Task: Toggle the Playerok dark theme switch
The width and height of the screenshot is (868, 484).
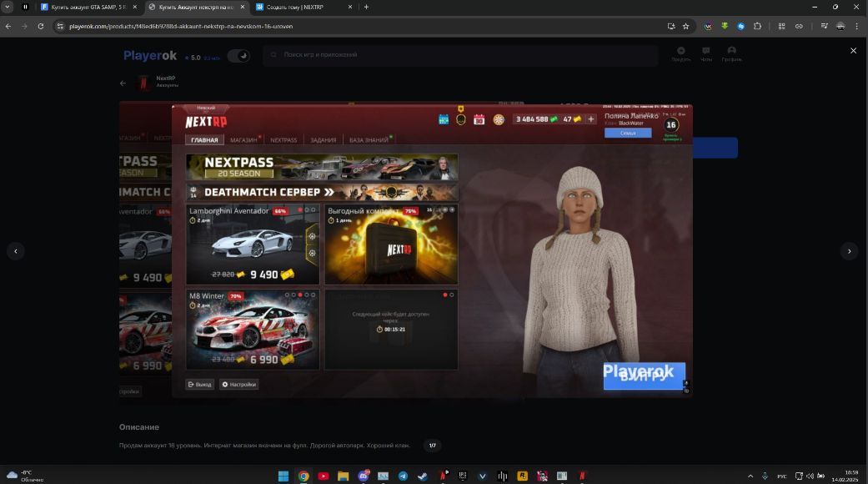Action: coord(238,56)
